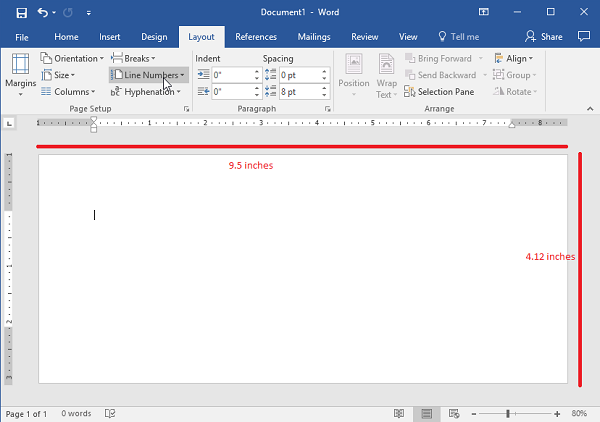This screenshot has height=422, width=600.
Task: Click the Share button
Action: point(544,37)
